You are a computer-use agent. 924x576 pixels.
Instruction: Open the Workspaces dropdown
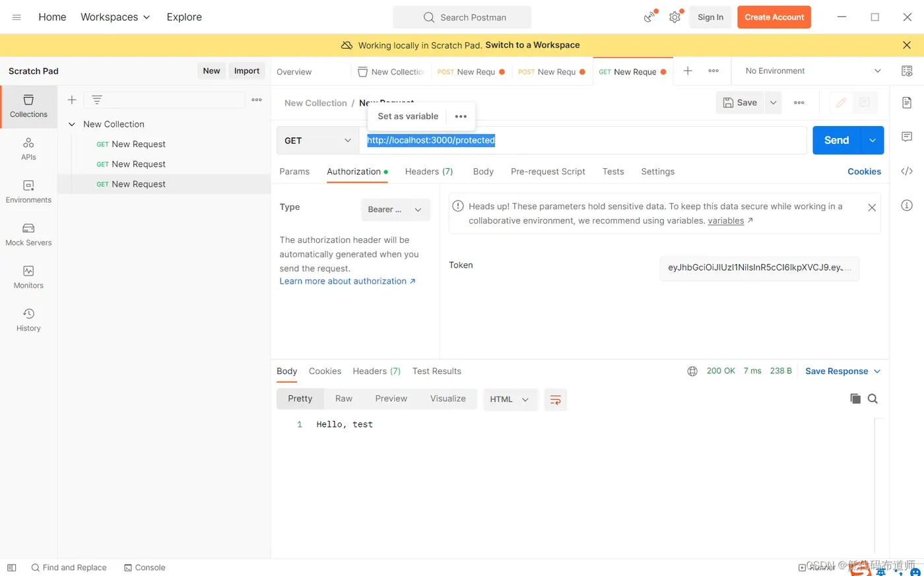coord(115,17)
